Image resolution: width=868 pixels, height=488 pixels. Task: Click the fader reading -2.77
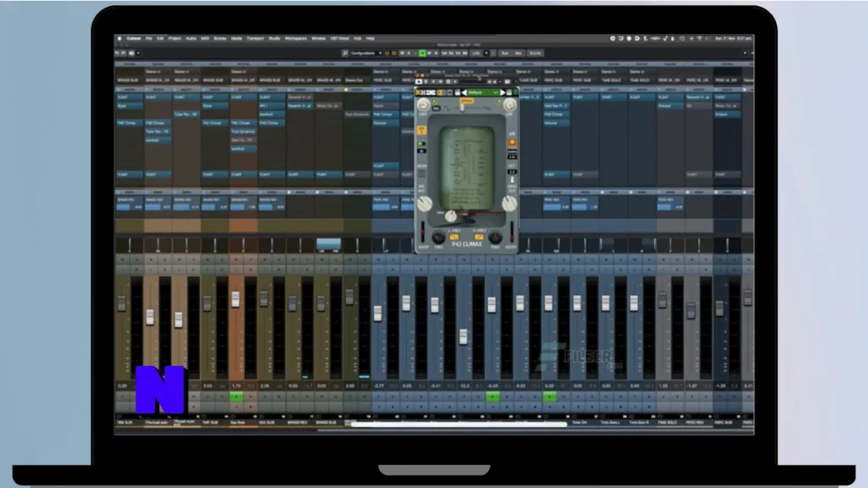click(x=377, y=313)
